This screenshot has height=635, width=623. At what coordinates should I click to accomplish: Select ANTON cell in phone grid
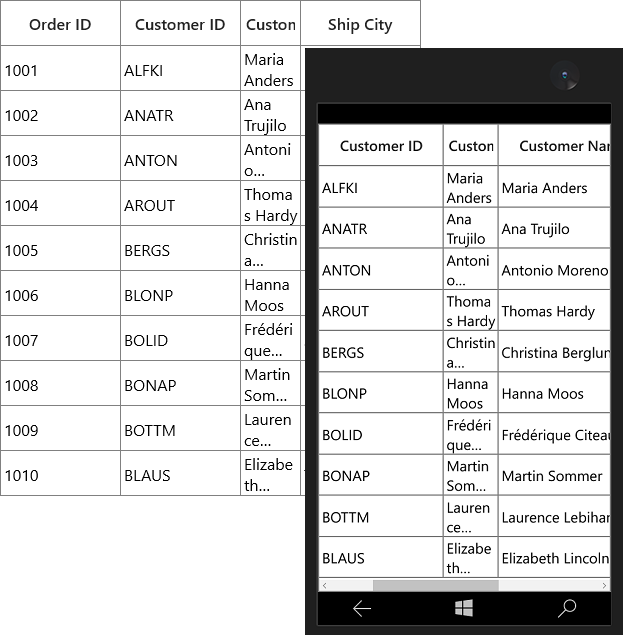coord(381,268)
